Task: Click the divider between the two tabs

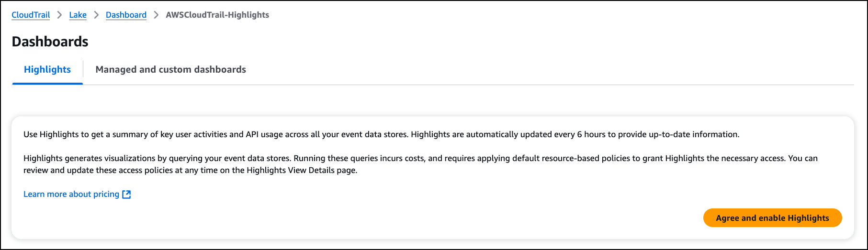Action: click(83, 69)
